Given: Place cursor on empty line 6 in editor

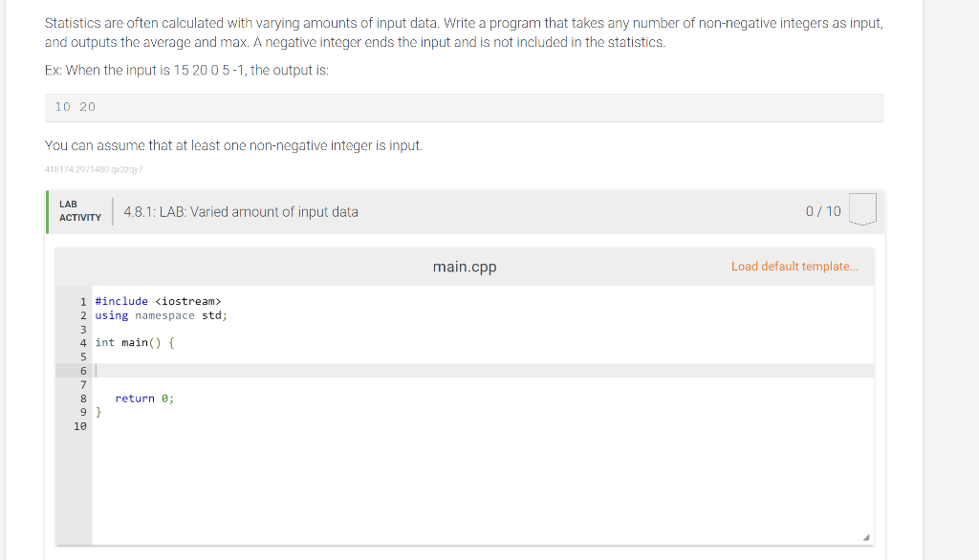Looking at the screenshot, I should 483,371.
